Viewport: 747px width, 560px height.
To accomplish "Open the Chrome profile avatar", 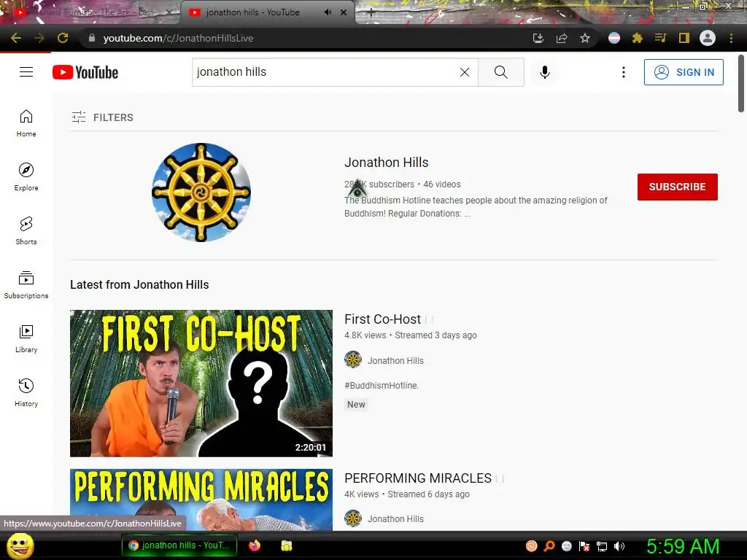I will pos(708,38).
